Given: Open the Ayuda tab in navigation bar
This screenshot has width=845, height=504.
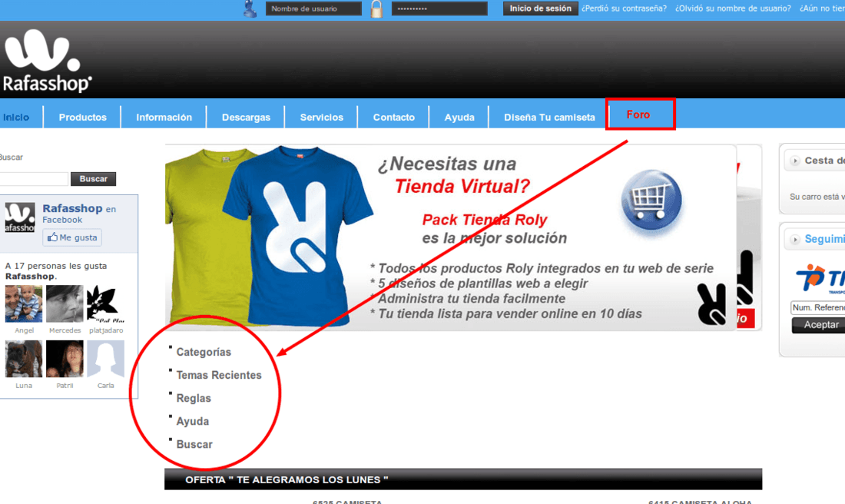Looking at the screenshot, I should [x=459, y=117].
